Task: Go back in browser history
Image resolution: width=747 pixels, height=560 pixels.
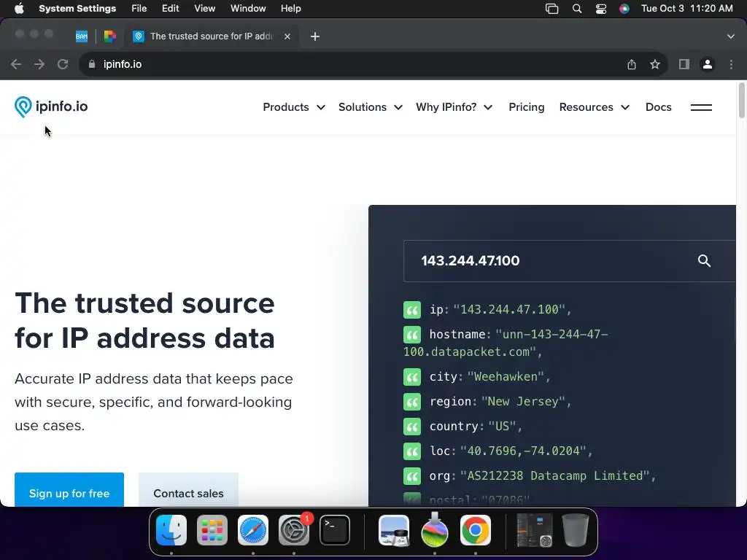Action: point(16,64)
